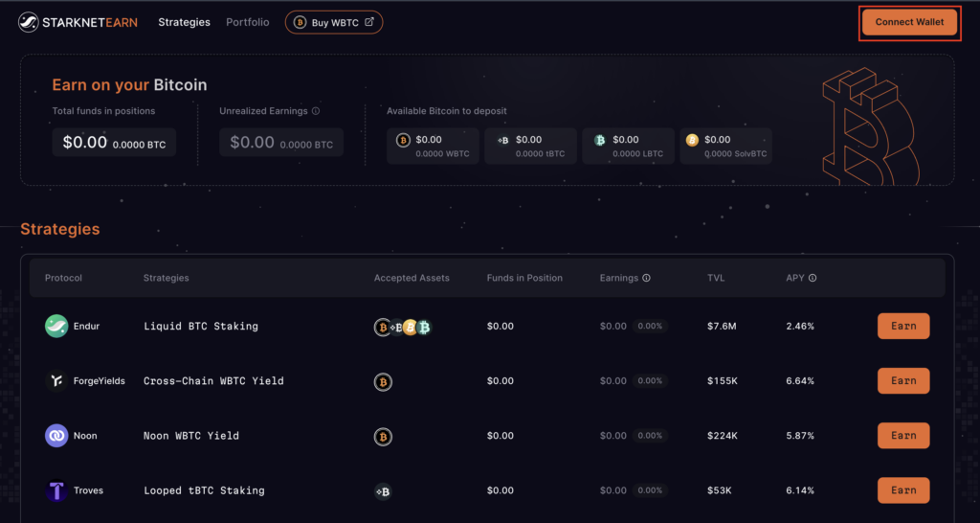The image size is (980, 523).
Task: Open the Strategies tab
Action: coord(184,22)
